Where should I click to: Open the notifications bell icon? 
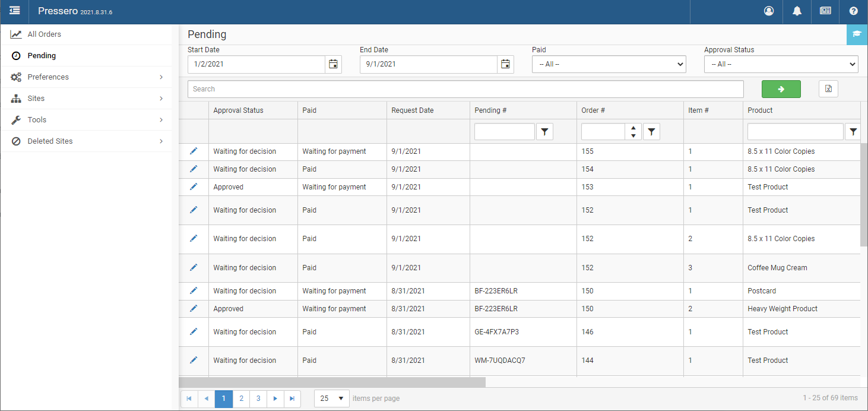point(797,11)
